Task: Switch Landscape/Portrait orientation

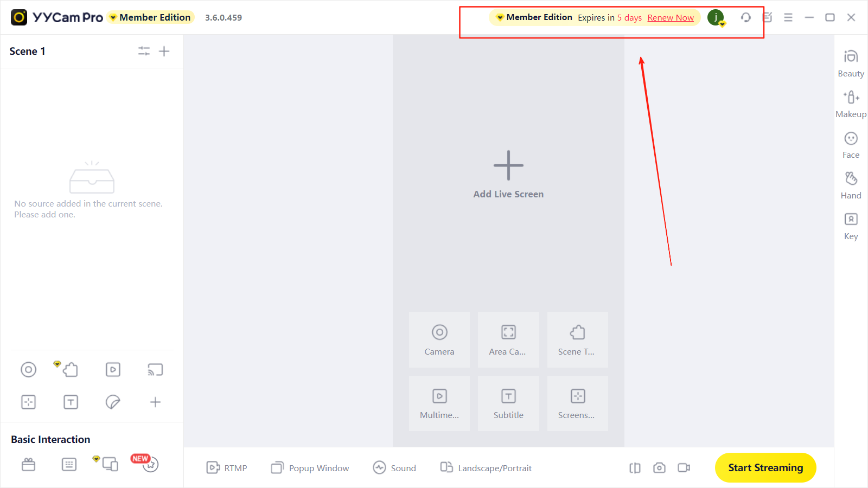Action: (x=486, y=468)
